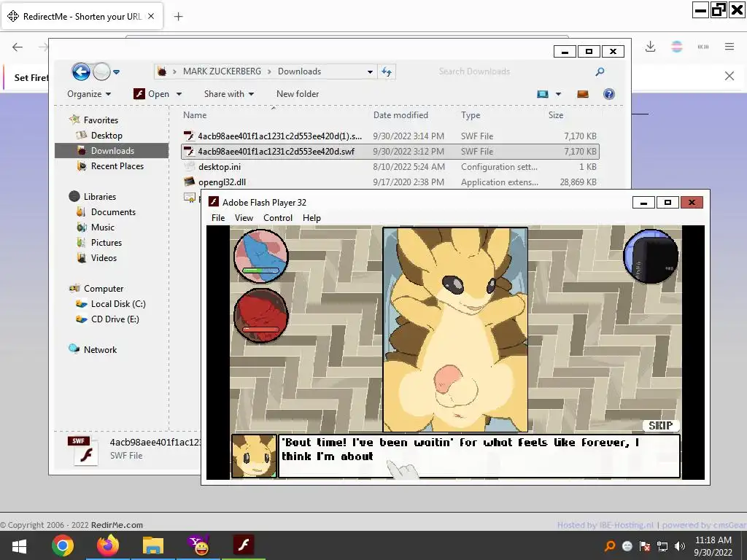Image resolution: width=747 pixels, height=560 pixels.
Task: Sort files by Date modified column
Action: tap(400, 114)
